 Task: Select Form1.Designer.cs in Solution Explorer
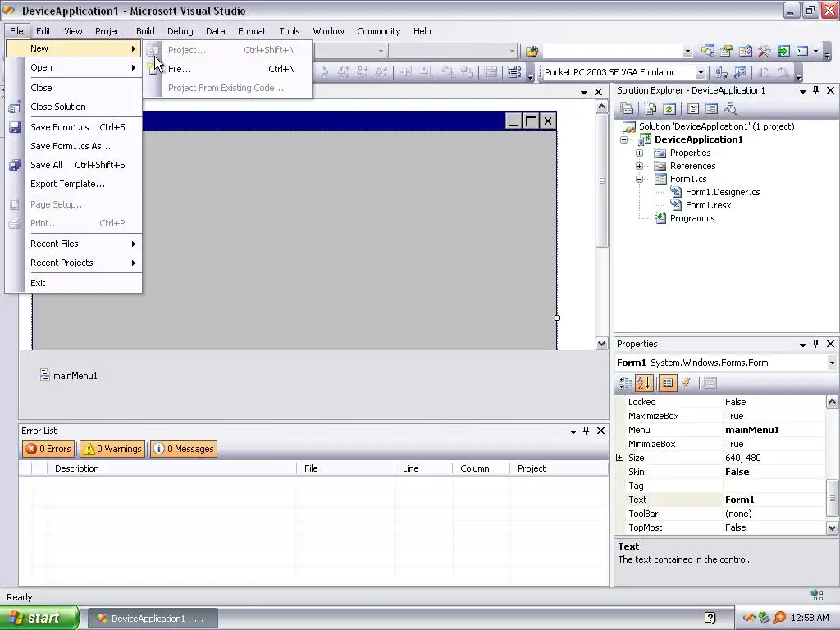(722, 192)
